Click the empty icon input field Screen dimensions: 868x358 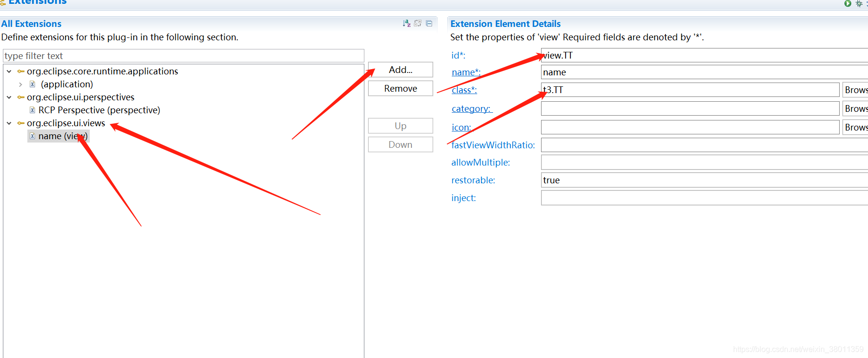tap(690, 127)
